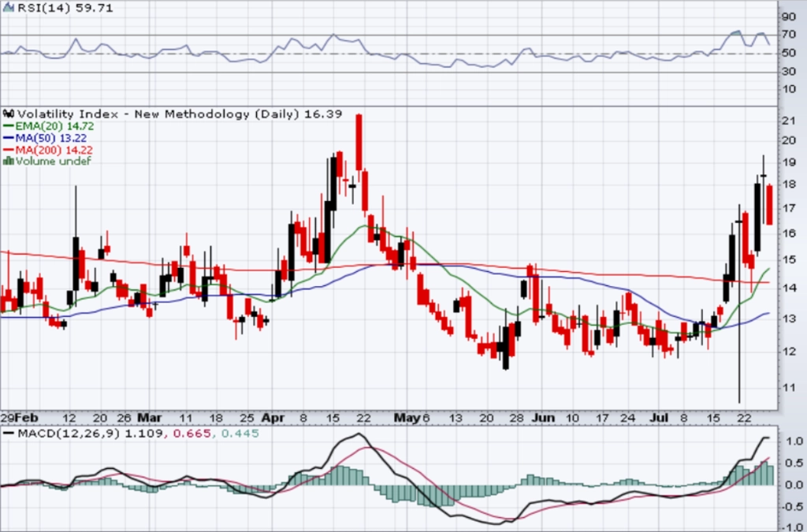Click the Volume undef bar icon
The height and width of the screenshot is (532, 807).
[x=8, y=161]
